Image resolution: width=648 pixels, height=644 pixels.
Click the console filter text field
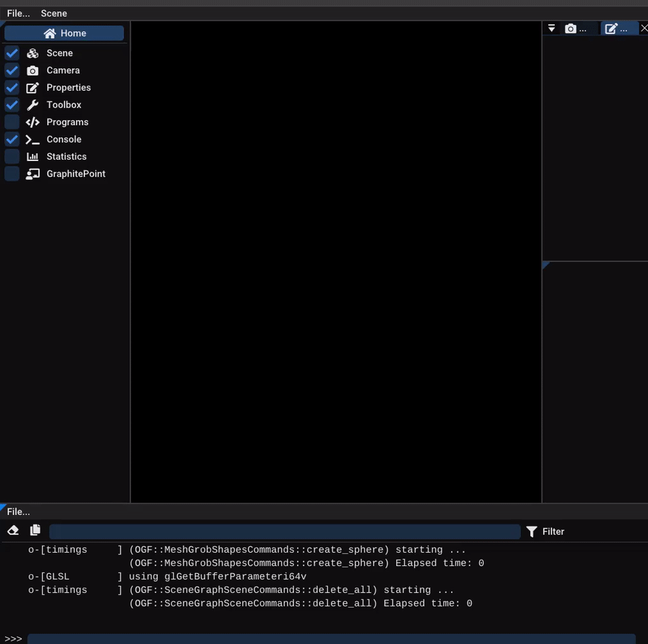pyautogui.click(x=284, y=532)
